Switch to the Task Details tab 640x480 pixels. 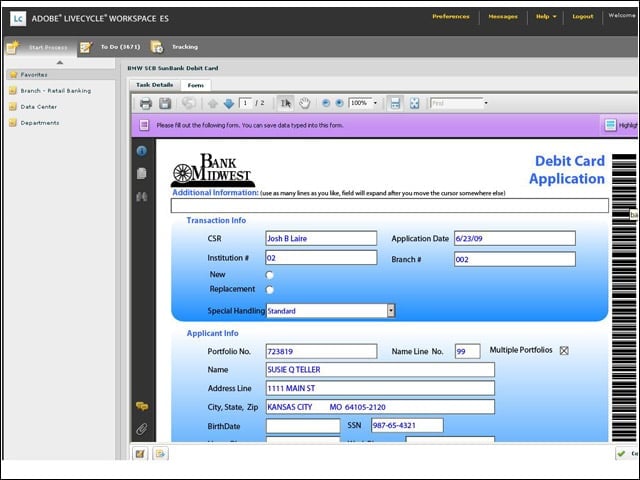coord(154,85)
